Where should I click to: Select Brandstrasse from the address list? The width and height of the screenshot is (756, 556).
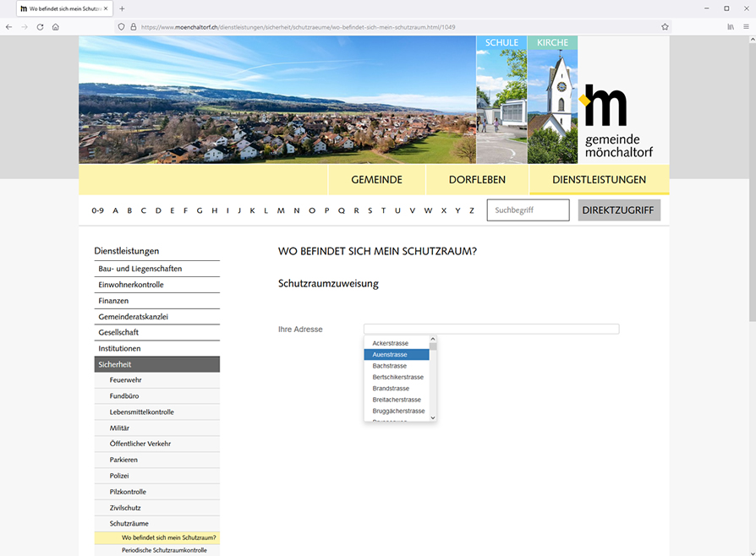[397, 389]
